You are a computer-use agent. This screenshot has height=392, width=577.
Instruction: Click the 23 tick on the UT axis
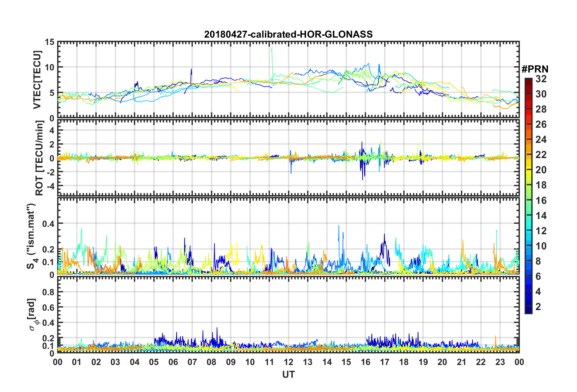[500, 362]
